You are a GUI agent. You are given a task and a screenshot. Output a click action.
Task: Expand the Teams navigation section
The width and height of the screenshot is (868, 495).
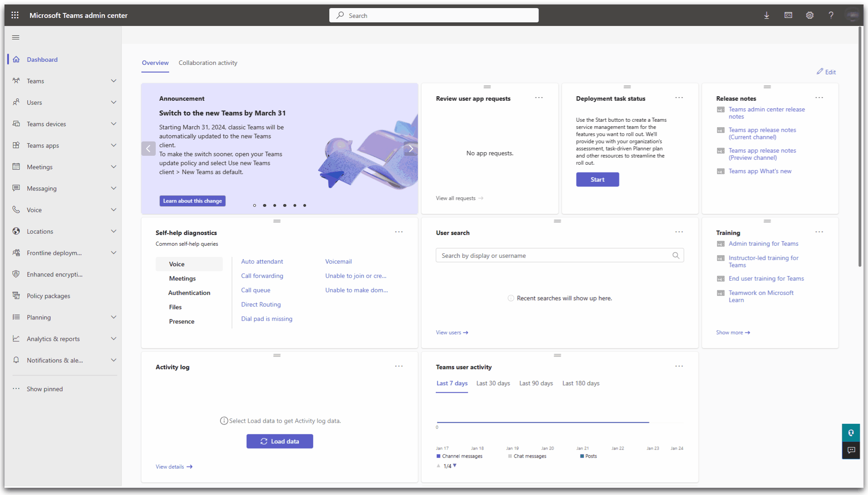(x=114, y=81)
